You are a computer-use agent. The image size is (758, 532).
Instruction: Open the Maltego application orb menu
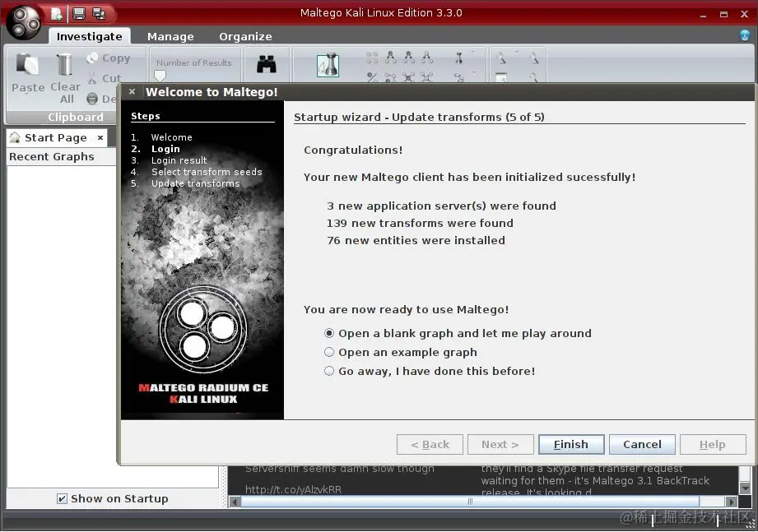pos(24,21)
